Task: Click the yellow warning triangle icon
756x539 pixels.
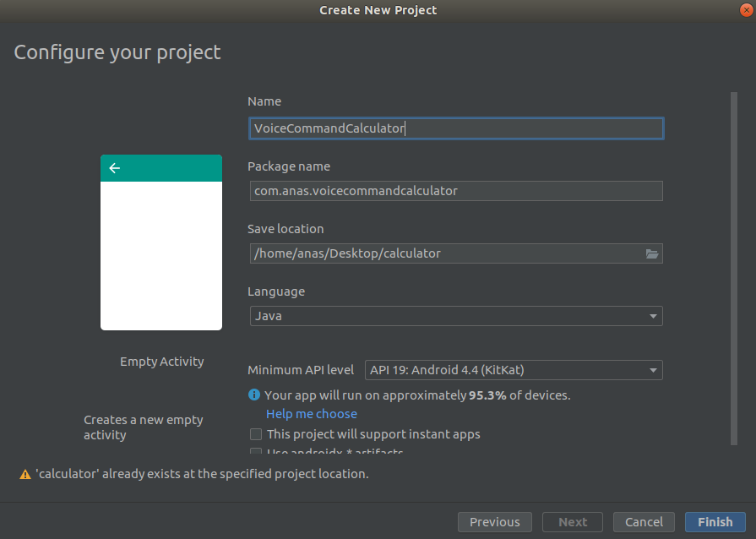Action: (25, 475)
